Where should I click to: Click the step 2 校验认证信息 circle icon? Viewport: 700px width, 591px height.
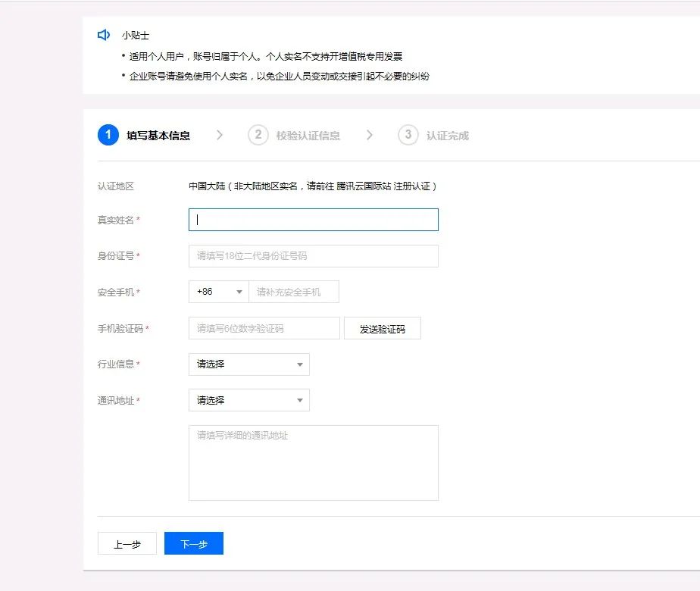pyautogui.click(x=258, y=135)
